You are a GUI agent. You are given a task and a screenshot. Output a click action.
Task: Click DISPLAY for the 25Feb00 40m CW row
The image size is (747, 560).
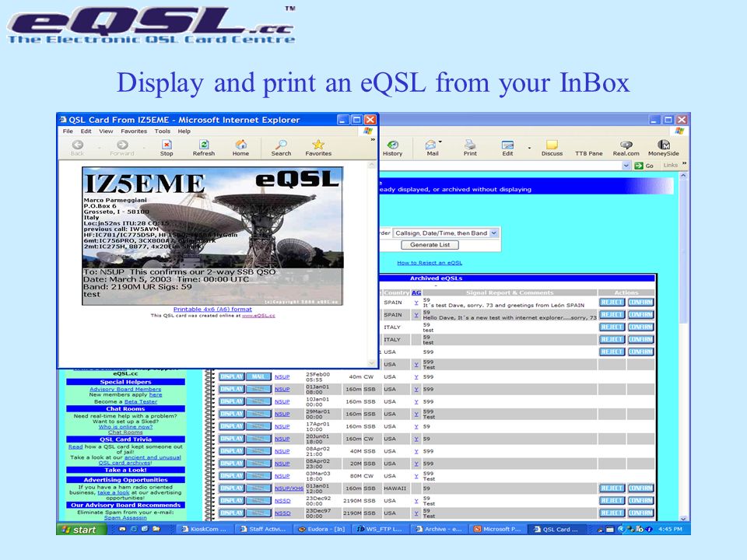pyautogui.click(x=232, y=376)
